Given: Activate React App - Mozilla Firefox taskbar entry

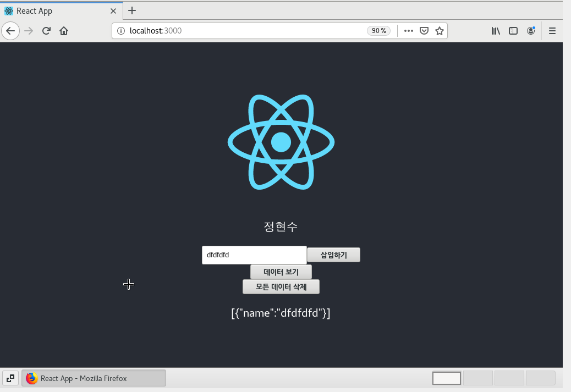Looking at the screenshot, I should (x=94, y=378).
